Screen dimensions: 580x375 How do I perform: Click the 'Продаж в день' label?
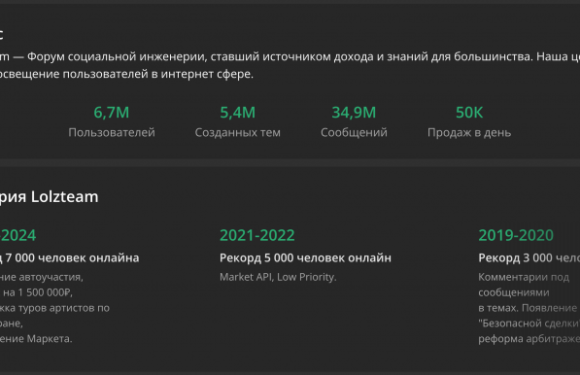tap(469, 132)
